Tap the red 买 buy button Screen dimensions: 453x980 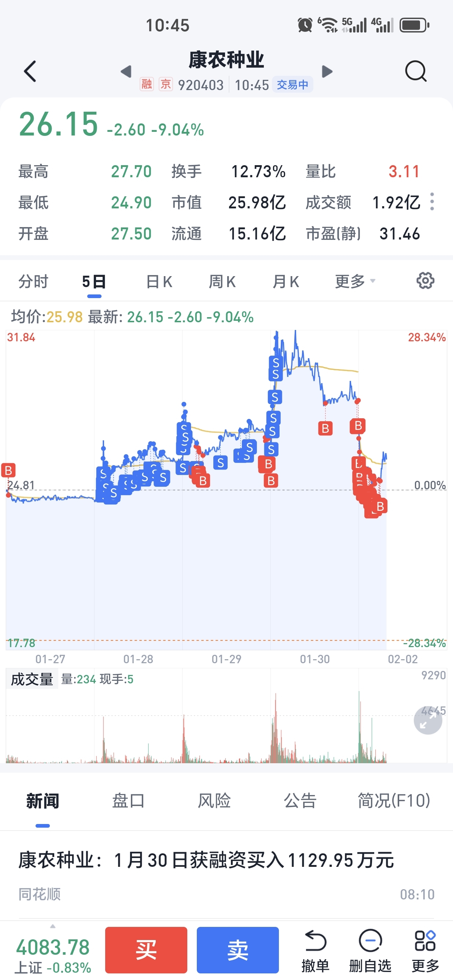pyautogui.click(x=146, y=950)
